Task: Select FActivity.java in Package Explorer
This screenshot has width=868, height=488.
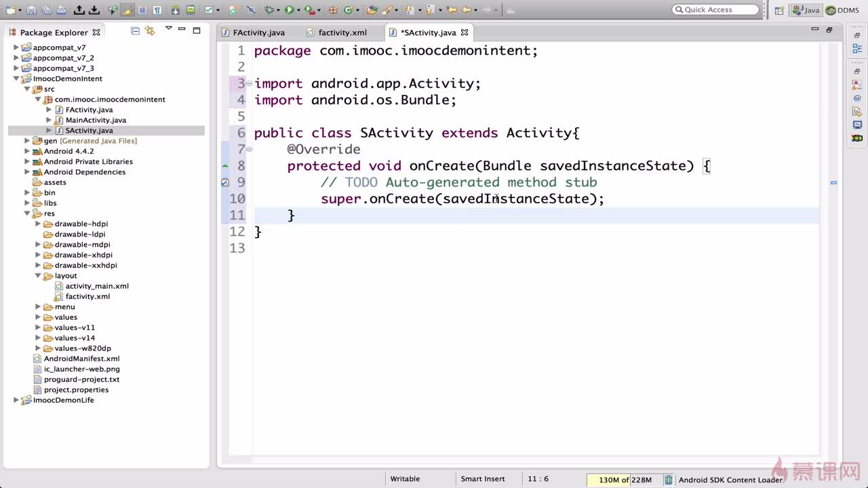Action: pos(89,110)
